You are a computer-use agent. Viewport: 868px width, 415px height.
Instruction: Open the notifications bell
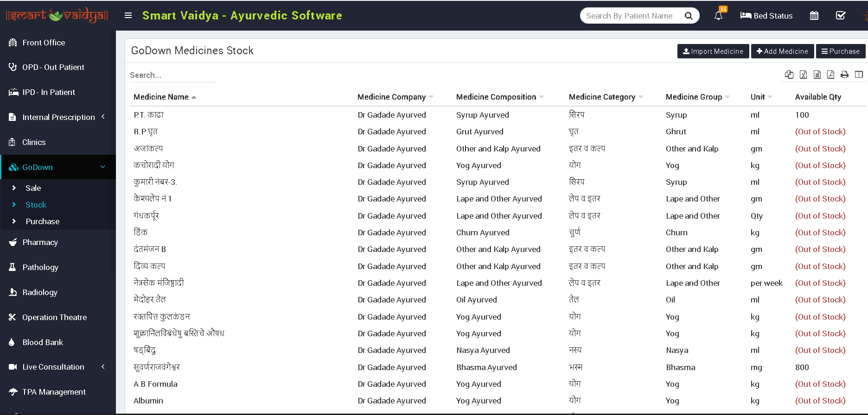tap(718, 16)
